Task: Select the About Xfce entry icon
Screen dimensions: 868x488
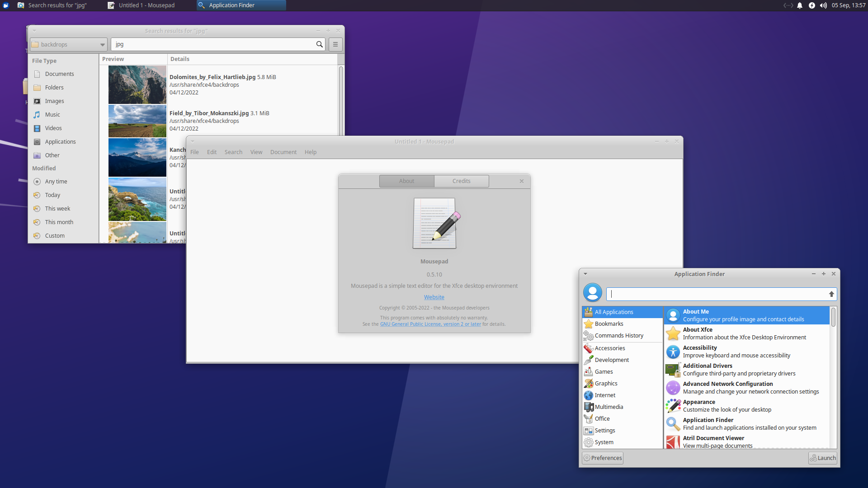Action: 672,333
